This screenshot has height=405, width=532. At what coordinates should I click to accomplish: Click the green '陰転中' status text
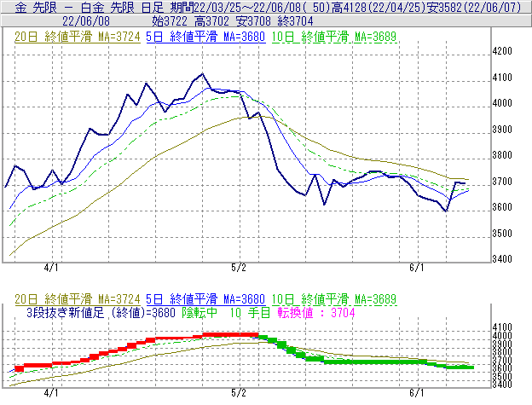pyautogui.click(x=199, y=312)
